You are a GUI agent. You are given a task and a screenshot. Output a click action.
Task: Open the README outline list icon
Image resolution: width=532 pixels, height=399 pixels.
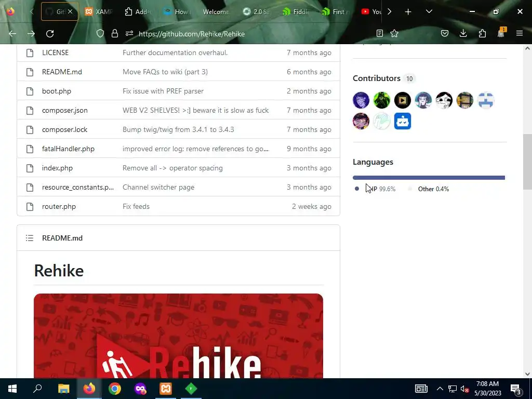tap(30, 238)
